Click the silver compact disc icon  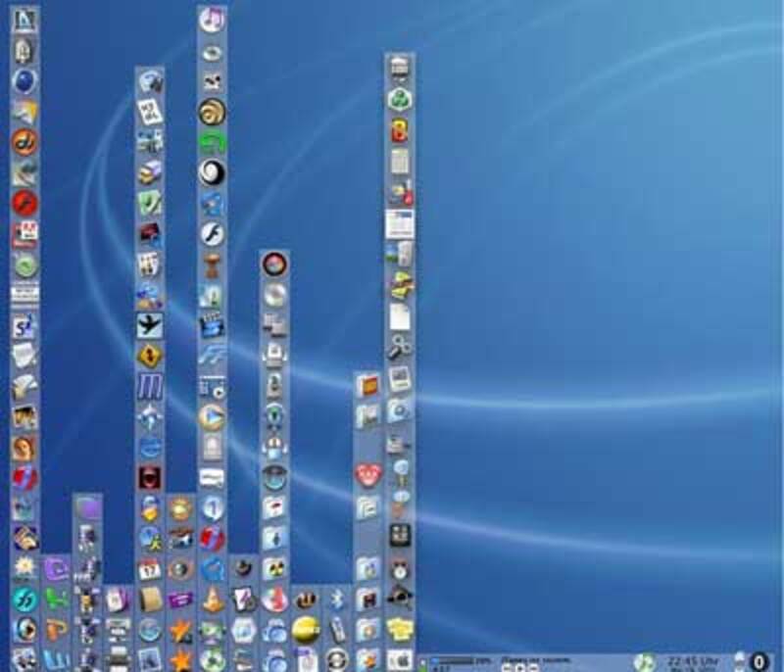click(x=274, y=295)
